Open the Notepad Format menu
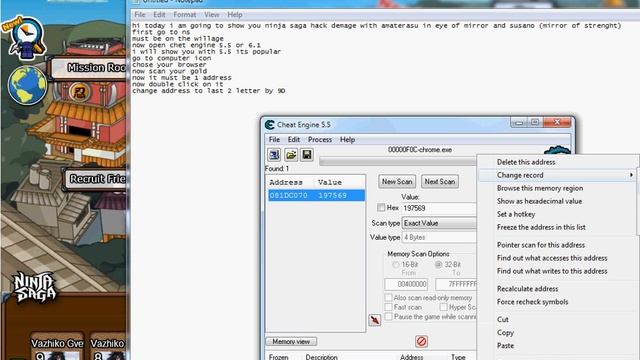The image size is (640, 360). pos(184,15)
